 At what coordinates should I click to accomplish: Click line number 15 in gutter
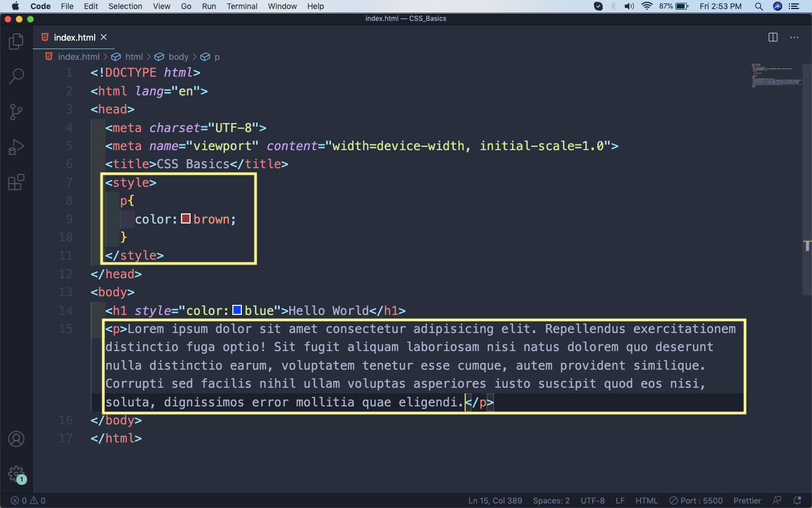[x=65, y=329]
